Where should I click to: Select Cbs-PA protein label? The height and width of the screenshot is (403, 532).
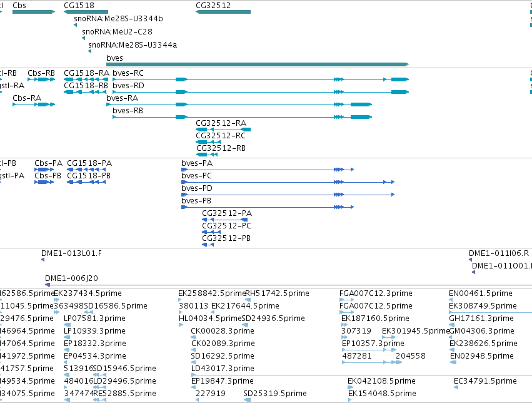click(49, 163)
